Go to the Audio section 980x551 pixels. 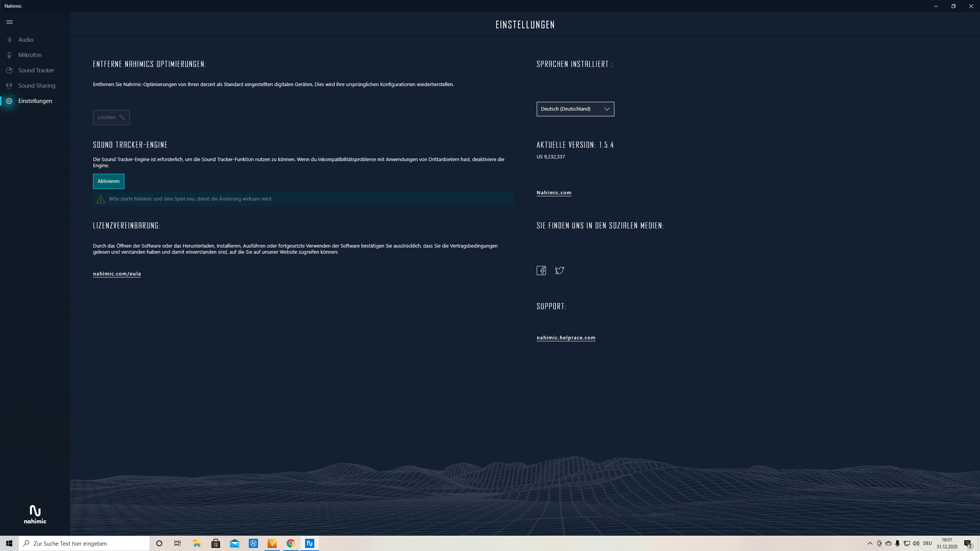tap(26, 40)
